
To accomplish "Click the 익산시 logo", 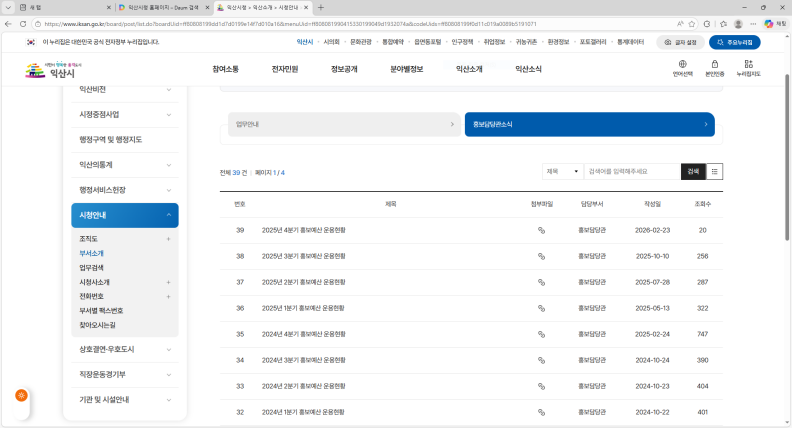I will (54, 70).
